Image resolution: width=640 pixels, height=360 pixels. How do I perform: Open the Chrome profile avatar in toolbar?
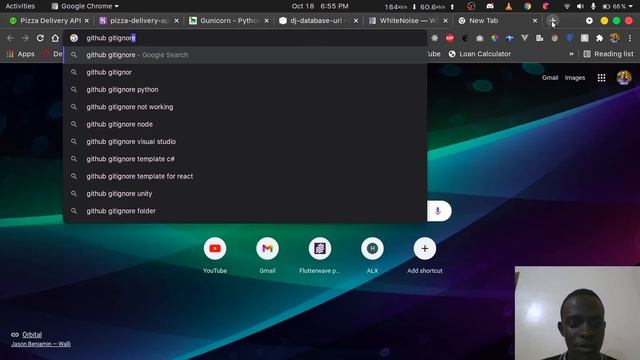614,38
